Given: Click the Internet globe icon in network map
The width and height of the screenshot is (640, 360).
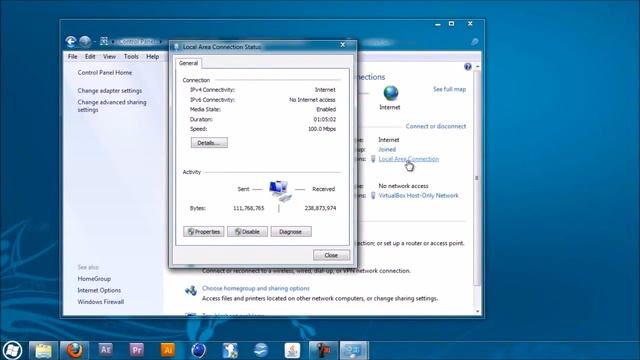Looking at the screenshot, I should (x=391, y=93).
